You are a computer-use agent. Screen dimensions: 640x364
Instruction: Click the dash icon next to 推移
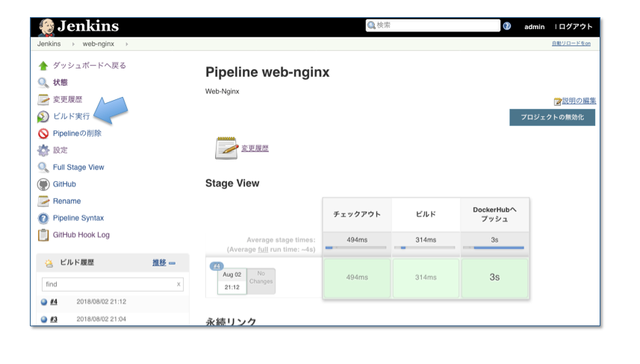tap(173, 263)
